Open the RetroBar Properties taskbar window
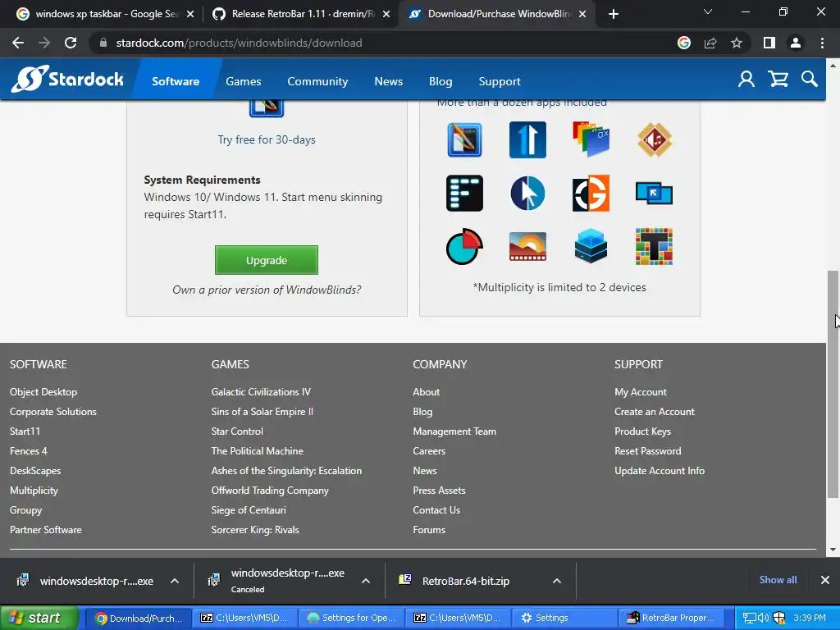The height and width of the screenshot is (630, 840). [x=671, y=618]
